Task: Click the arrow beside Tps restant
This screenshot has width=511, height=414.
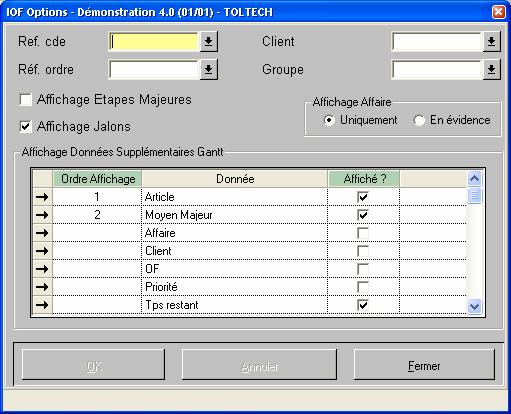Action: point(42,305)
